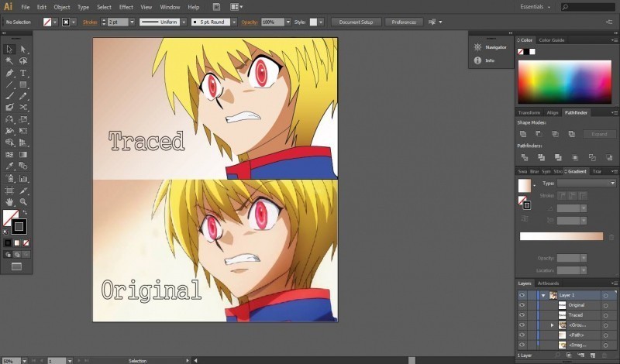The height and width of the screenshot is (364, 620).
Task: Collapse Layer 1 disclosure triangle
Action: (544, 295)
